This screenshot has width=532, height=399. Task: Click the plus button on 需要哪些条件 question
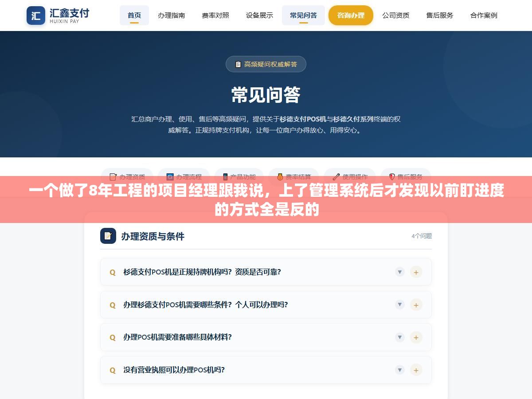tap(416, 305)
